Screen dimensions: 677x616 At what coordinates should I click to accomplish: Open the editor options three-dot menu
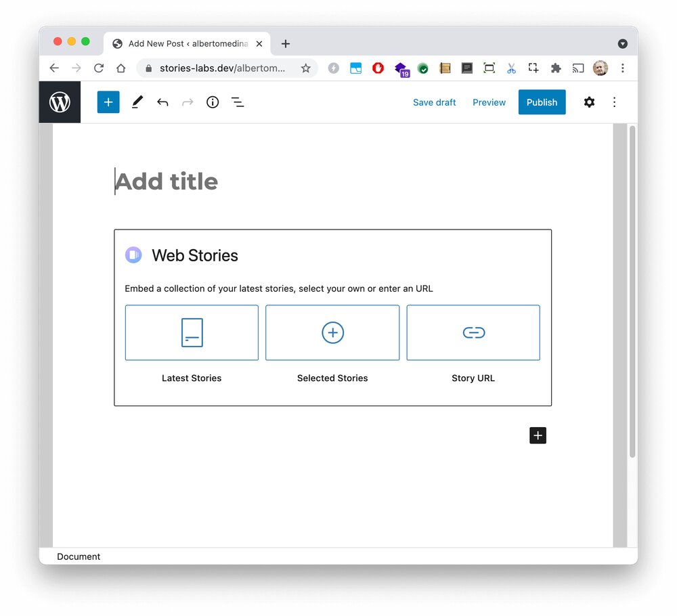(x=615, y=102)
